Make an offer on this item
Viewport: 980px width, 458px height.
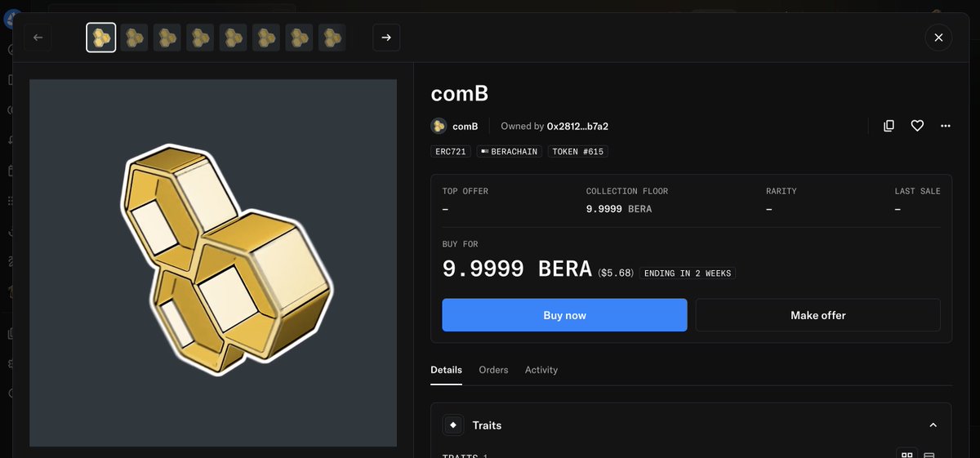click(x=817, y=315)
